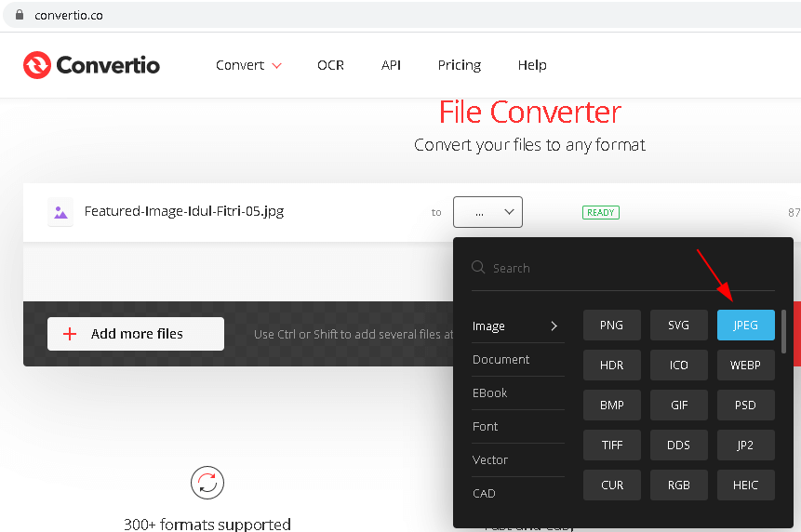Click the lock icon in address bar
Screen dimensions: 801x532
coord(19,15)
